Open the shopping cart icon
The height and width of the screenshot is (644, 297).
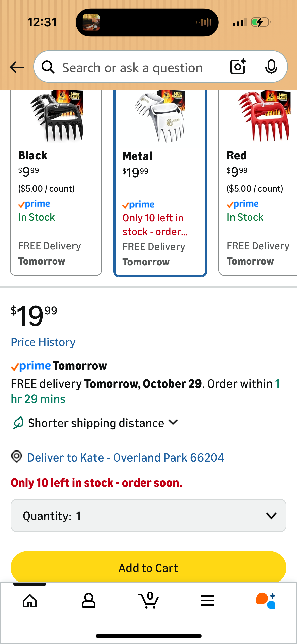click(x=148, y=601)
